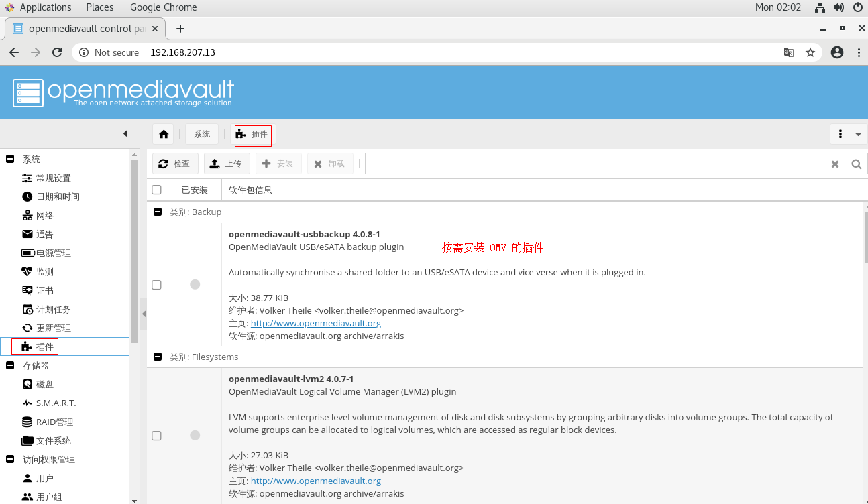Open a new browser tab
This screenshot has width=868, height=504.
click(180, 29)
